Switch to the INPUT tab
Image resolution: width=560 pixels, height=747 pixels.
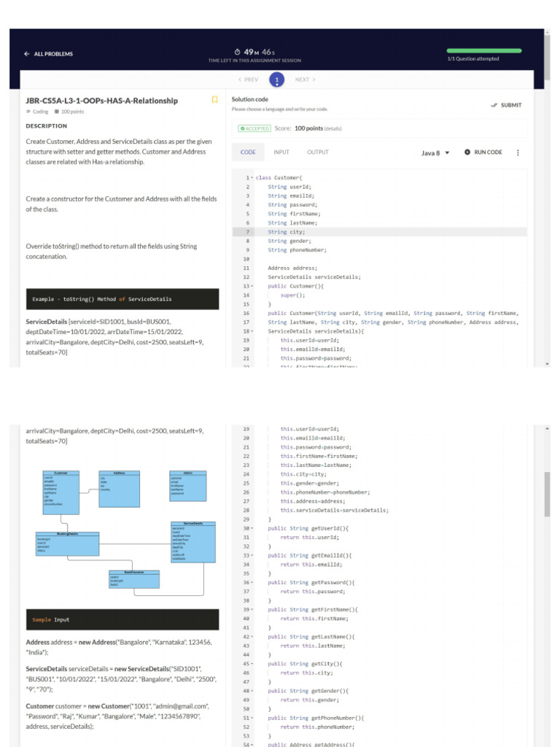pos(281,152)
